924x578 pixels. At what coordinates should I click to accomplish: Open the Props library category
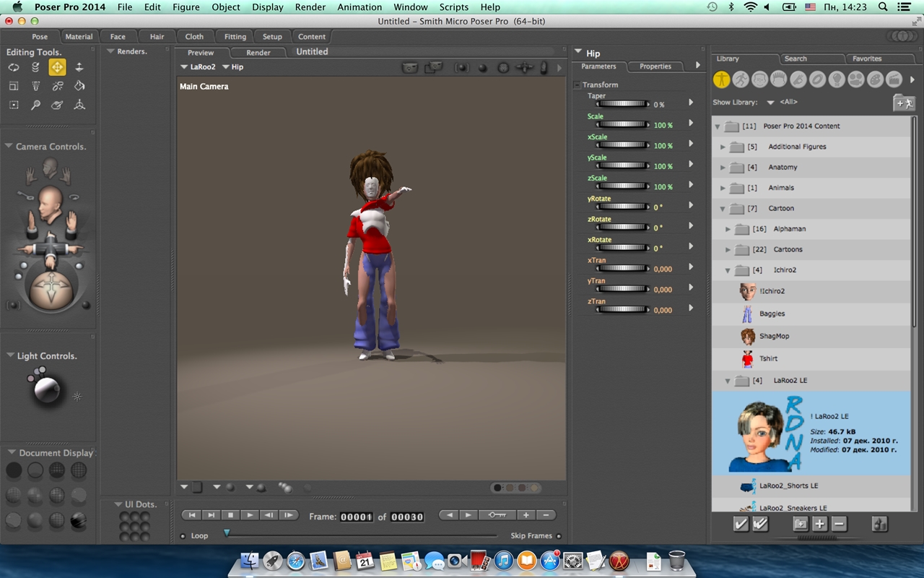817,79
